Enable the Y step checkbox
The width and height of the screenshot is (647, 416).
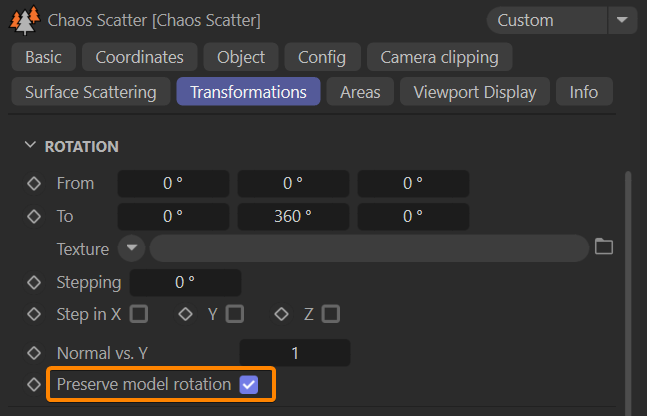pos(235,314)
